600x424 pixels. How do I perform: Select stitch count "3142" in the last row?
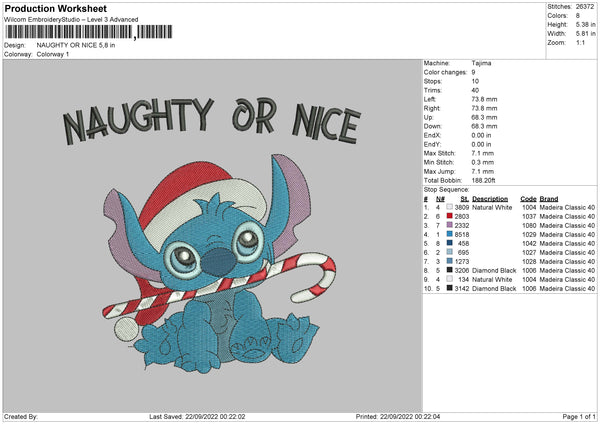pos(461,289)
